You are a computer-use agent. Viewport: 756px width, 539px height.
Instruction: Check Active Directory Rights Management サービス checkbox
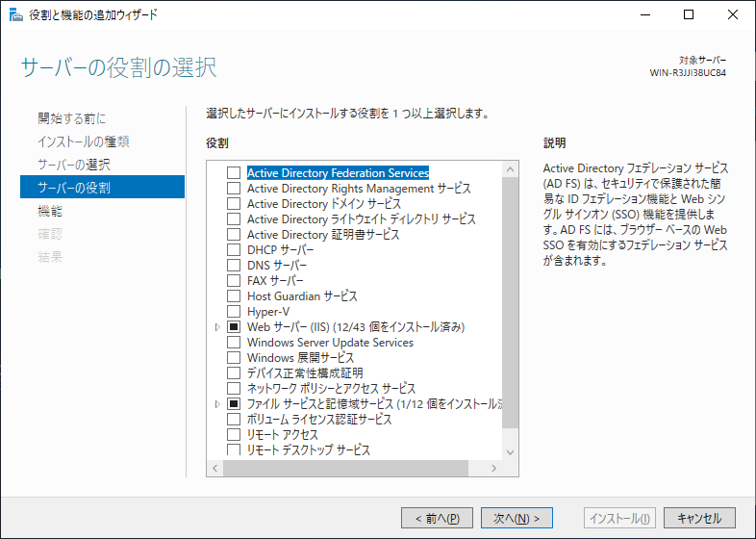pyautogui.click(x=234, y=189)
